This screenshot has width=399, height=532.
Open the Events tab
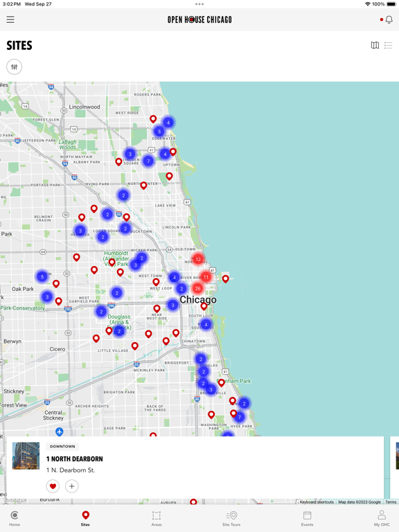coord(307,518)
